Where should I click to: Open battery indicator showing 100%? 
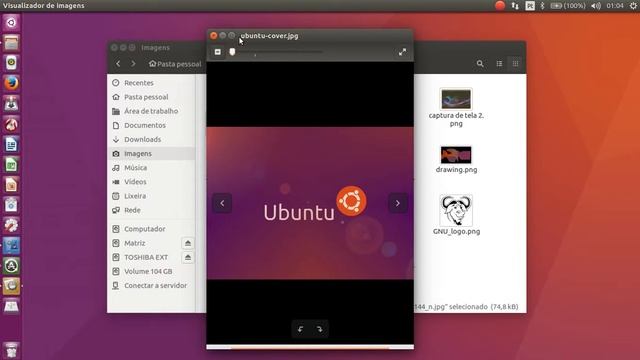pos(568,5)
